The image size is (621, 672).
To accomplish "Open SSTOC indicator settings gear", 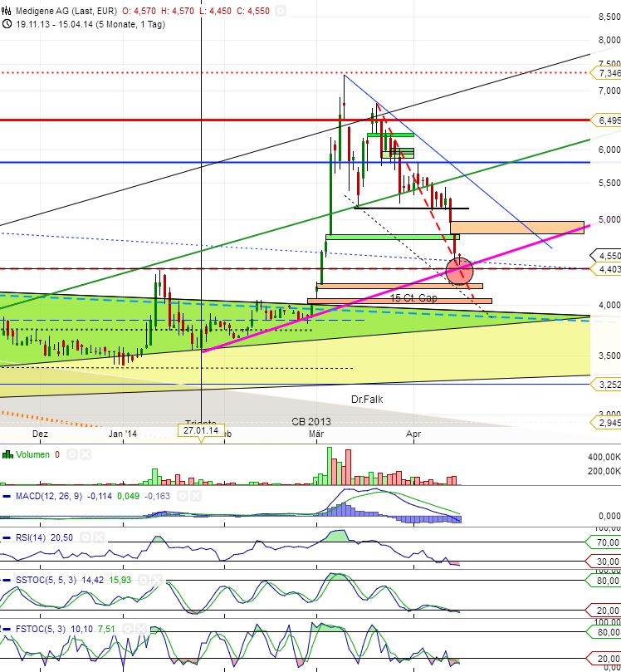I will point(144,580).
